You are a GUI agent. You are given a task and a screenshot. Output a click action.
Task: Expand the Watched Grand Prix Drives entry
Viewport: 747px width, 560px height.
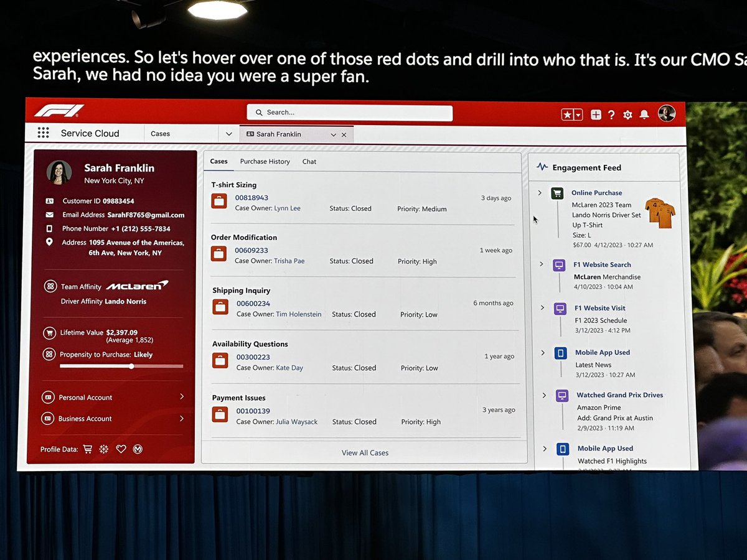coord(544,395)
